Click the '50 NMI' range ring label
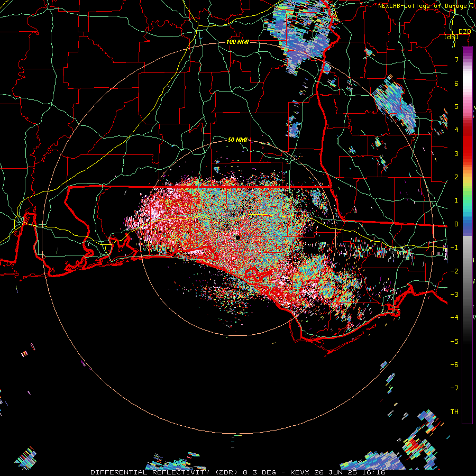 pyautogui.click(x=237, y=140)
